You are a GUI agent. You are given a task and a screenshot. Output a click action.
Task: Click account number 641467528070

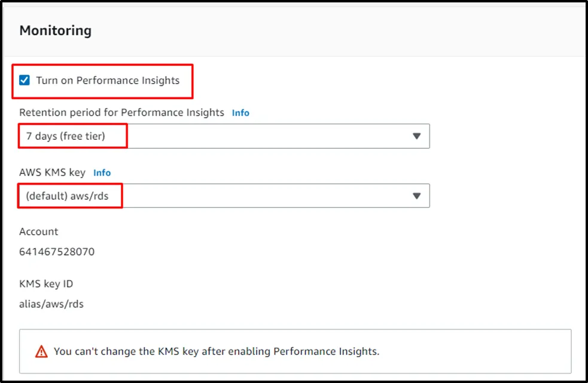(x=57, y=252)
